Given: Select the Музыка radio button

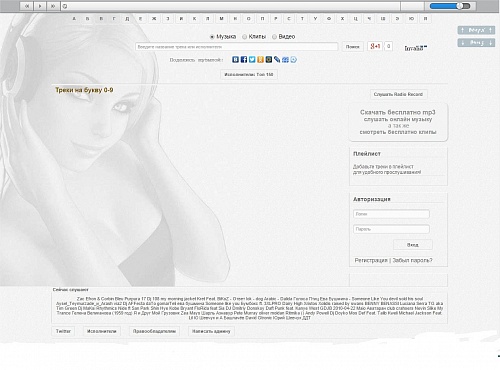Looking at the screenshot, I should [212, 37].
